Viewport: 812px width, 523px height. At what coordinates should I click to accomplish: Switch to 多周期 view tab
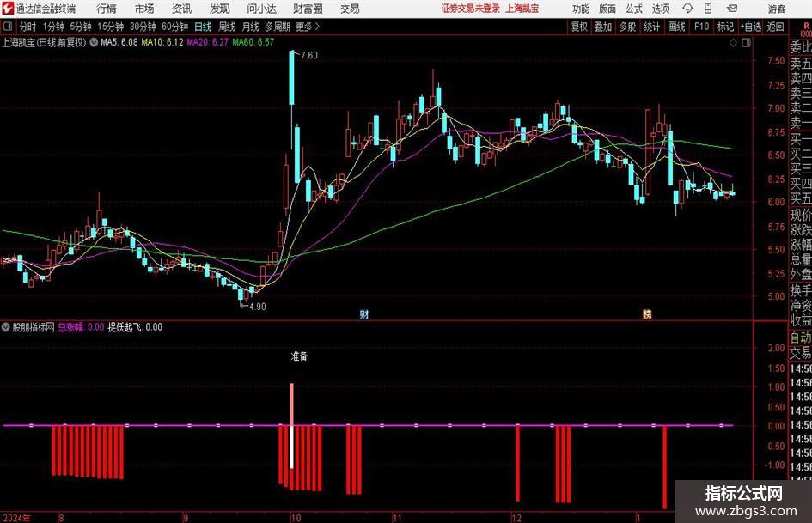coord(278,27)
